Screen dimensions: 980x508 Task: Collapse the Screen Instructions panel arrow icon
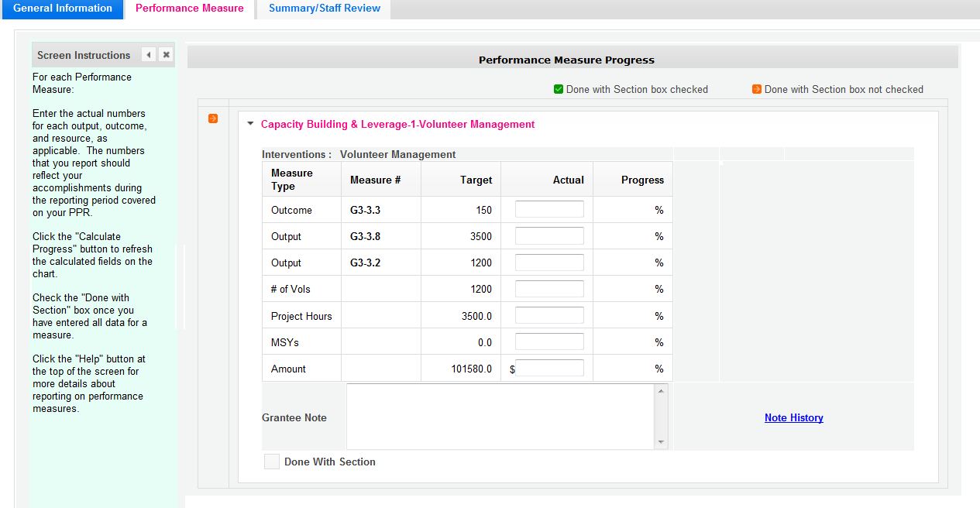tap(149, 55)
